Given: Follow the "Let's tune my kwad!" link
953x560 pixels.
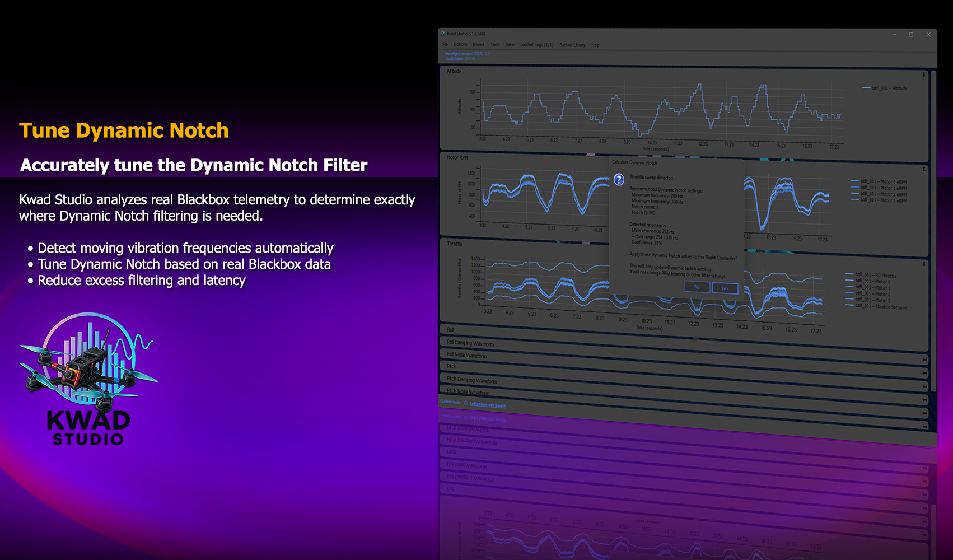Looking at the screenshot, I should 487,404.
